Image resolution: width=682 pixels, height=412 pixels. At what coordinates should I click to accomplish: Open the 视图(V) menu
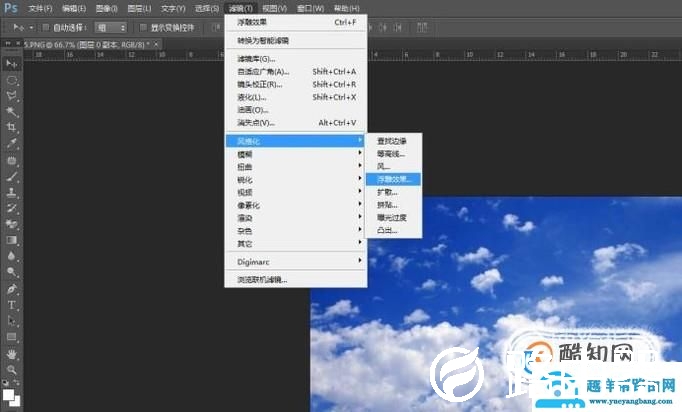tap(274, 8)
